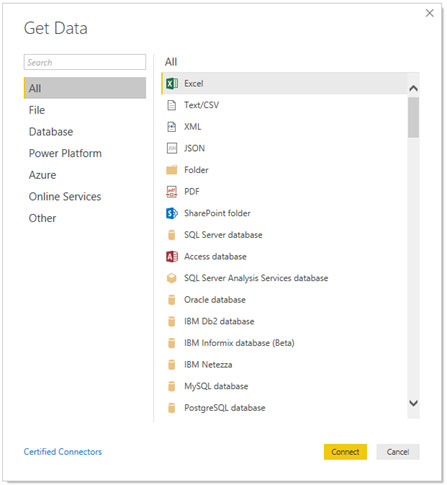Select the 'PostgreSQL database' label

pyautogui.click(x=225, y=408)
